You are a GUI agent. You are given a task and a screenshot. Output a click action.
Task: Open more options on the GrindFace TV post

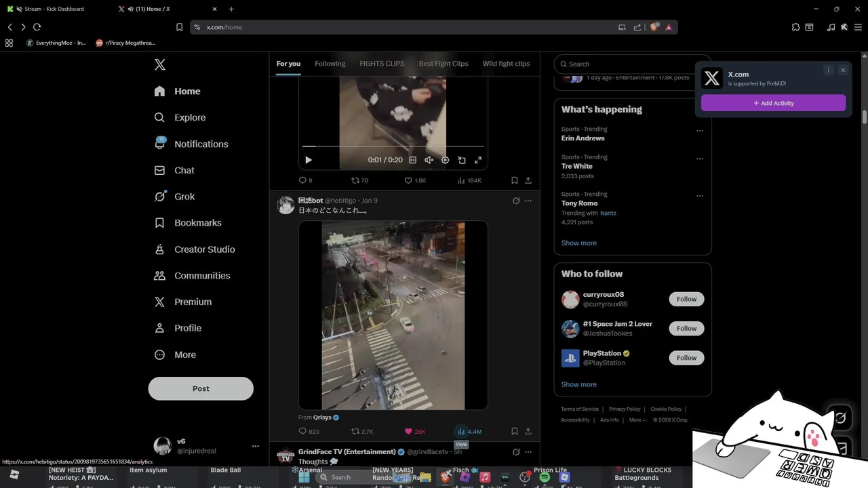[x=528, y=452]
